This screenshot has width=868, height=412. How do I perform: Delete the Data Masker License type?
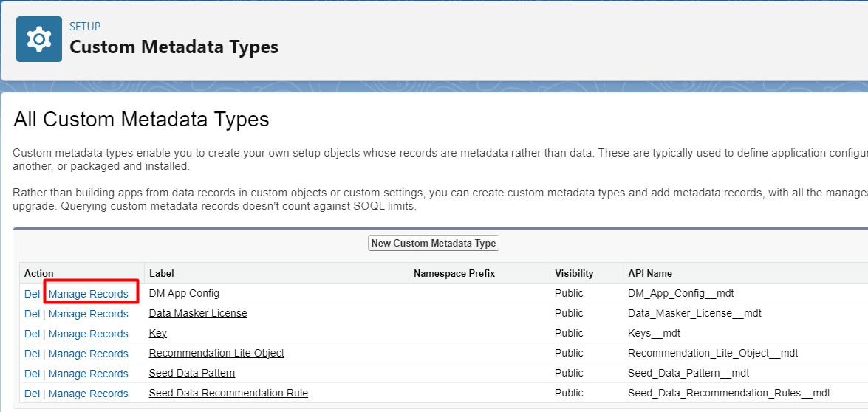[32, 314]
